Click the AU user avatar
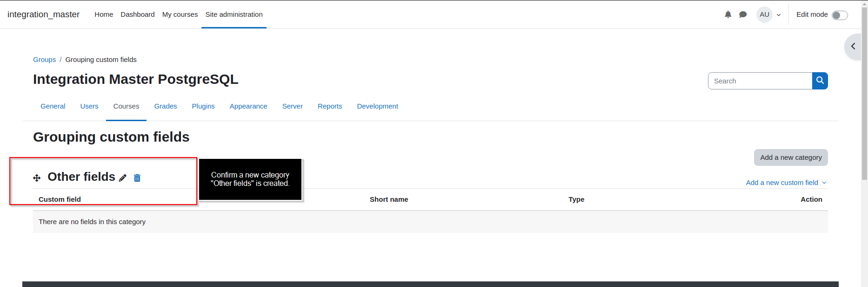This screenshot has width=868, height=287. (x=764, y=14)
